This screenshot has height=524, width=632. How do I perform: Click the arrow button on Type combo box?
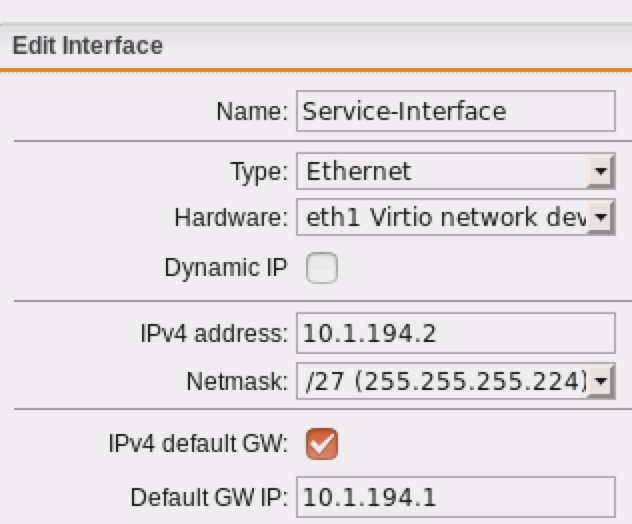pyautogui.click(x=601, y=171)
